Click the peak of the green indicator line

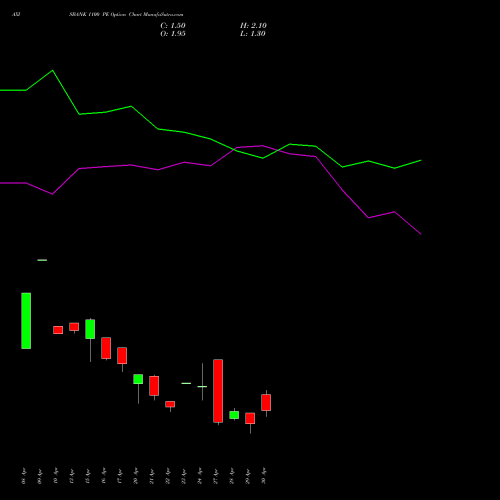tap(52, 70)
